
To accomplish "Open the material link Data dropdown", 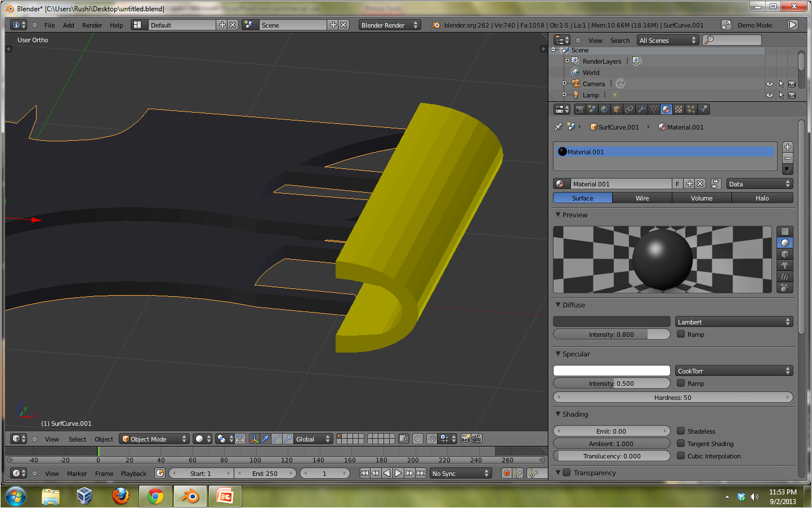I will (x=760, y=184).
